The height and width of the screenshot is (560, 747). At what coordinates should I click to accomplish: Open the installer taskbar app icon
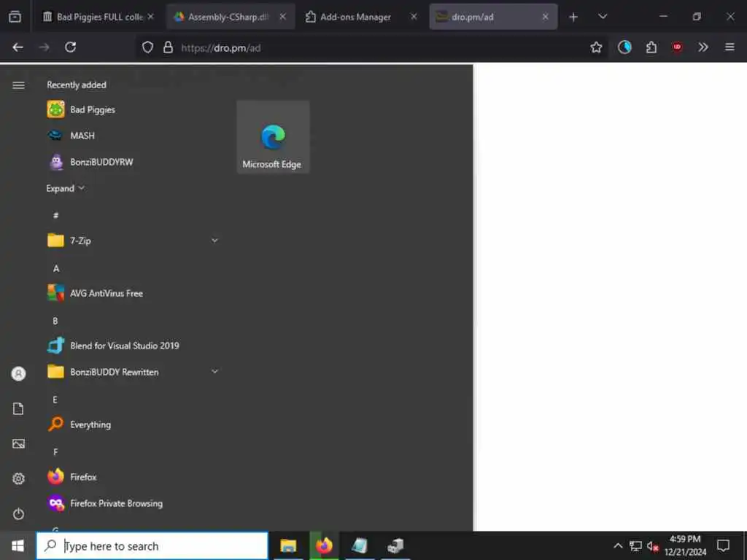pos(395,545)
